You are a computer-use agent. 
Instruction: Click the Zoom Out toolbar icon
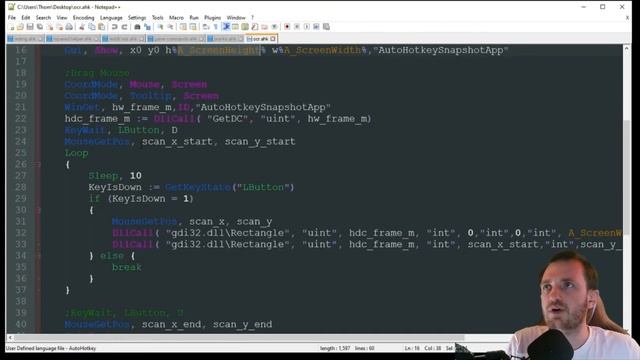[170, 27]
